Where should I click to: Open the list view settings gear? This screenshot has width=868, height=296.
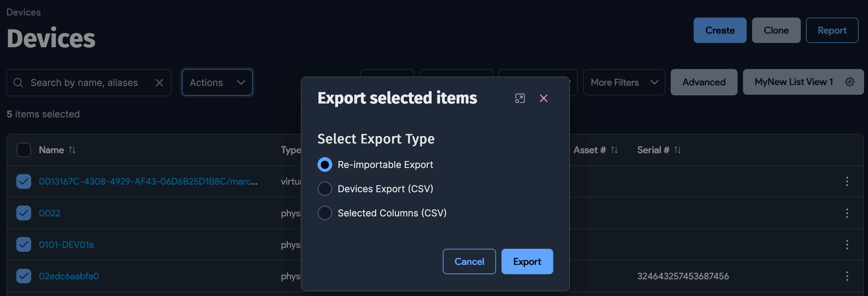[850, 82]
